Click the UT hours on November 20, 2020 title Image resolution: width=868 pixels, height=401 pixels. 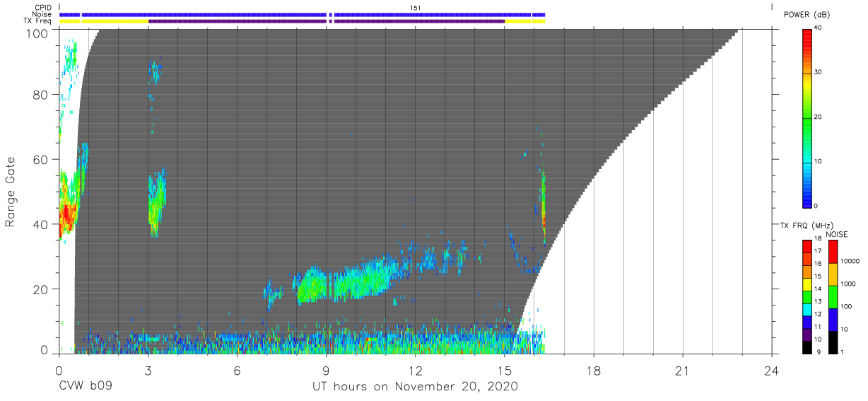point(416,387)
